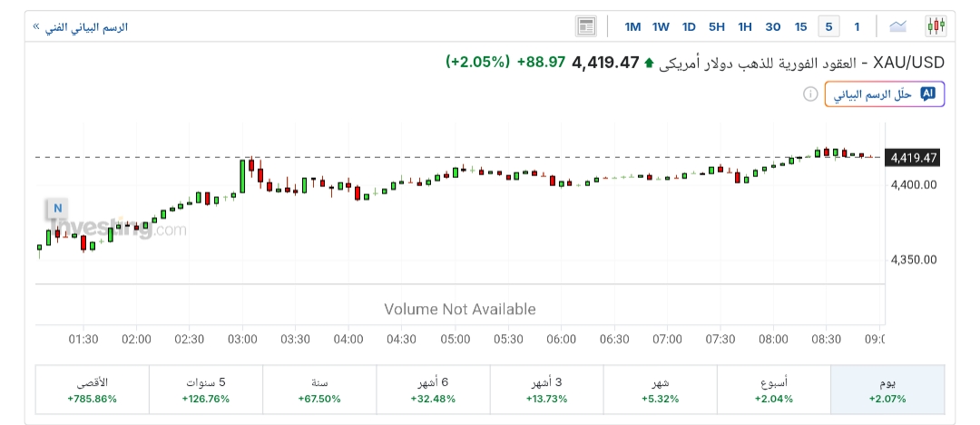
Task: Switch to the 5 years performance tab
Action: [x=205, y=390]
